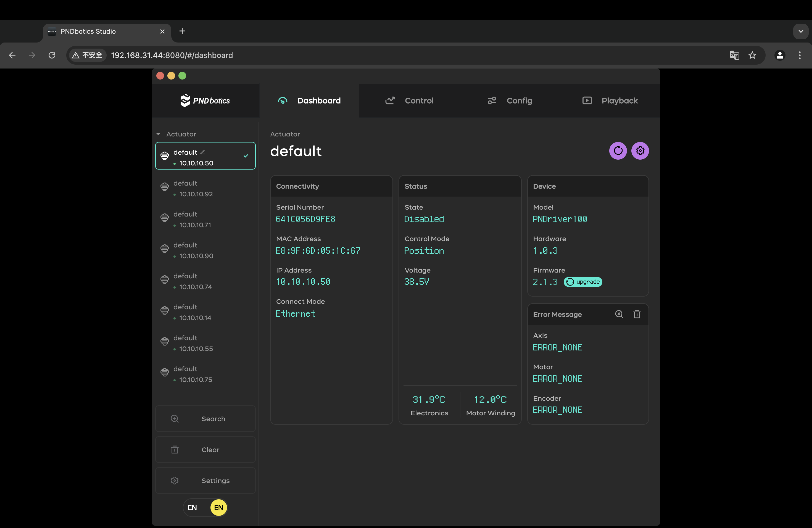
Task: Switch to the Control tab
Action: [409, 101]
